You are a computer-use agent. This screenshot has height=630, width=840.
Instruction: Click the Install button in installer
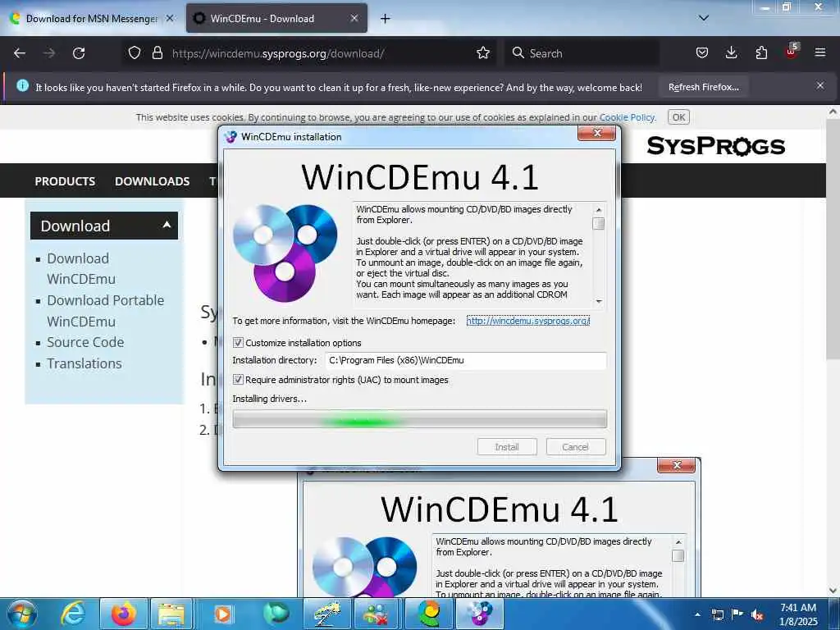tap(507, 447)
